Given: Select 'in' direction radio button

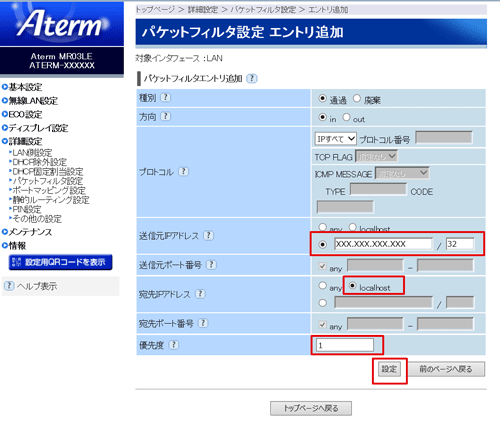Looking at the screenshot, I should tap(322, 117).
